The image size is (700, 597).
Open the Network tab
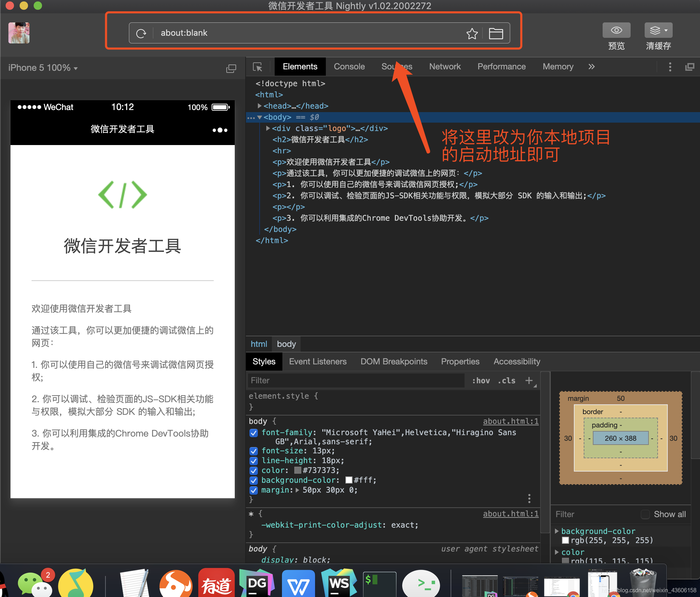(445, 67)
